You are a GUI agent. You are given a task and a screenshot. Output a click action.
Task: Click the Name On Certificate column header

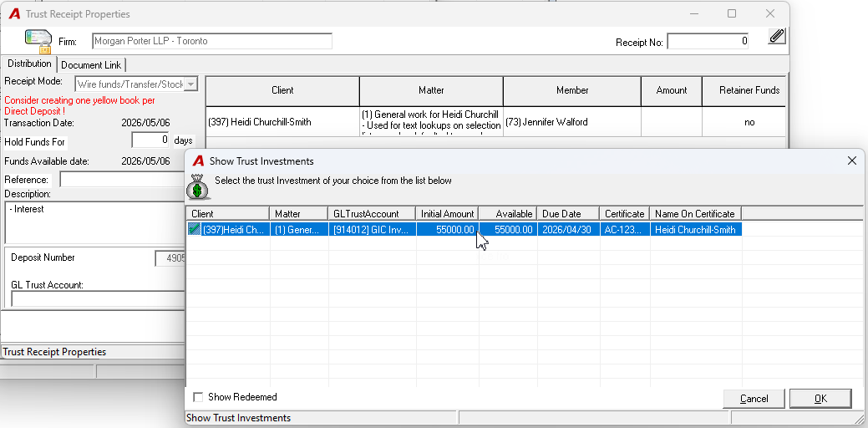coord(696,214)
